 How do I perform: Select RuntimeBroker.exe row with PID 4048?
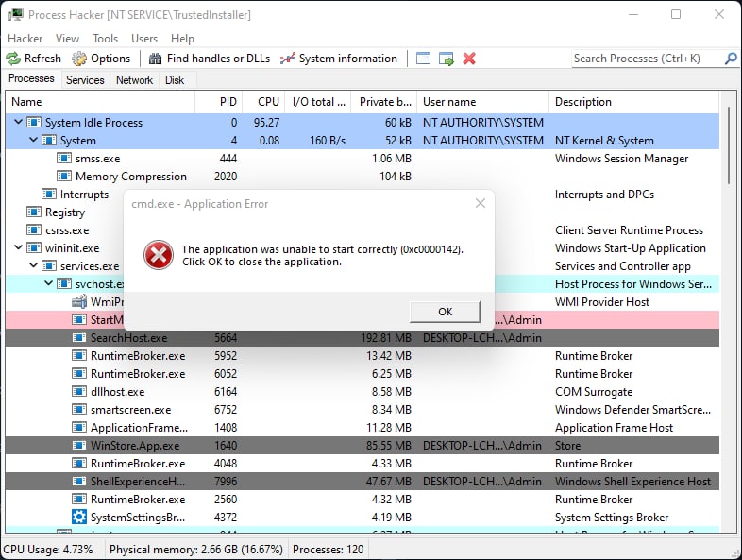363,464
